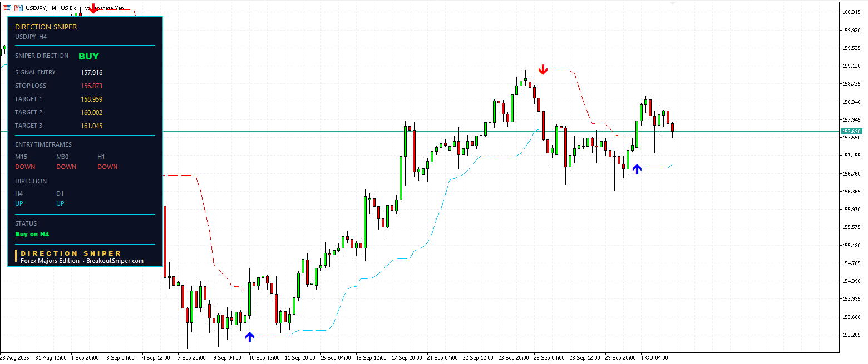This screenshot has width=868, height=364.
Task: Click the STOP LOSS label
Action: tap(31, 86)
